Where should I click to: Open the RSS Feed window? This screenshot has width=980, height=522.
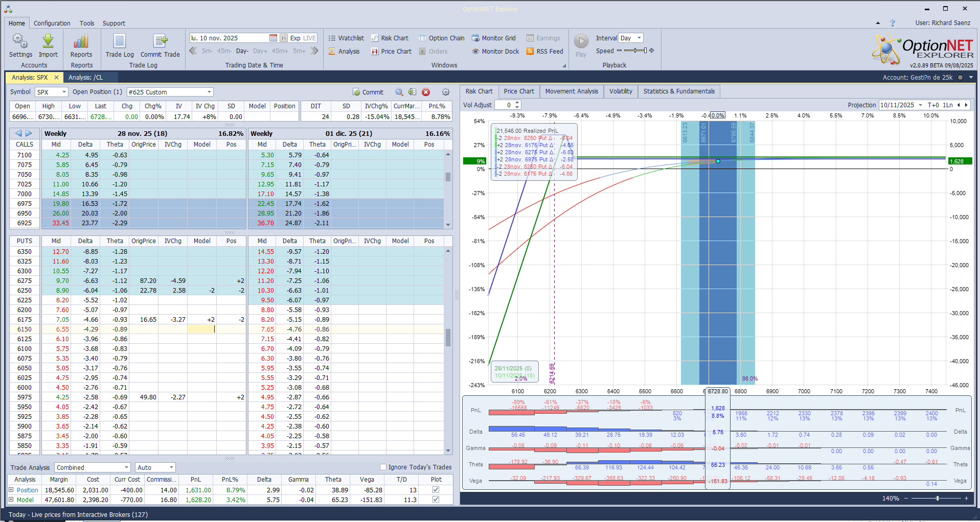(x=544, y=51)
